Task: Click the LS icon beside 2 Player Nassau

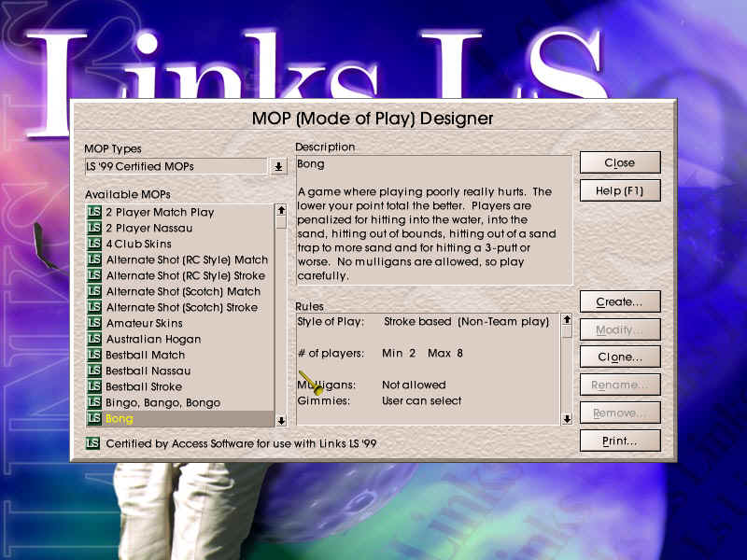Action: [94, 228]
